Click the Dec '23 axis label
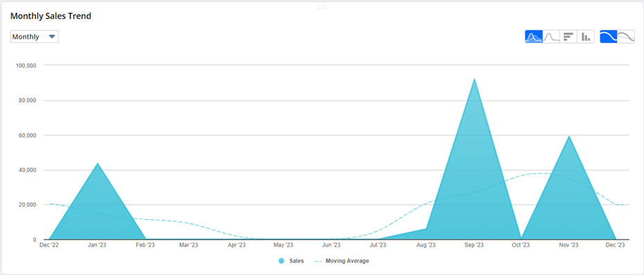 (616, 245)
